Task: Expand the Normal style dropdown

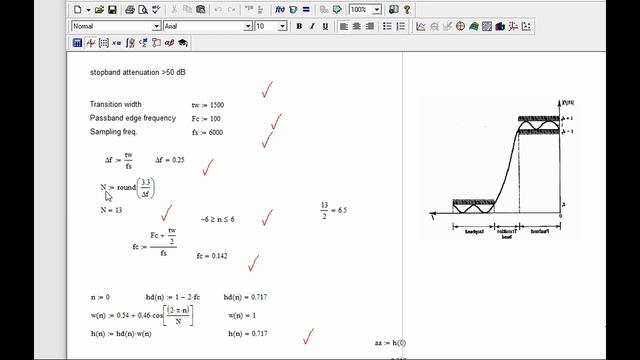Action: [156, 26]
